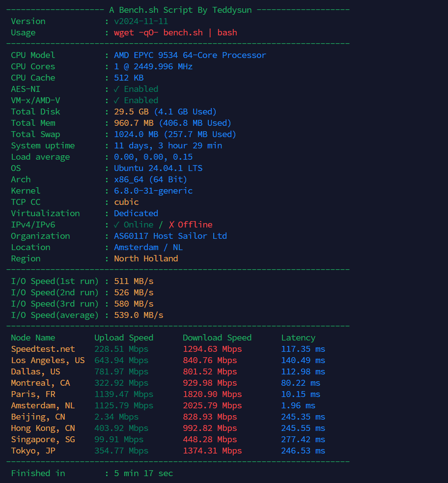
Task: Click the VM-x/AMD-V Enabled checkmark
Action: click(x=117, y=100)
